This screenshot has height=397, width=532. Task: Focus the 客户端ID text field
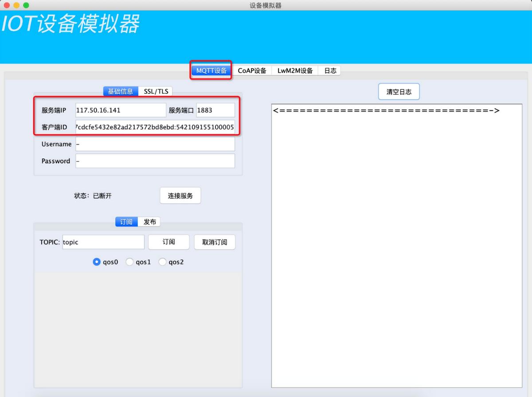[155, 127]
